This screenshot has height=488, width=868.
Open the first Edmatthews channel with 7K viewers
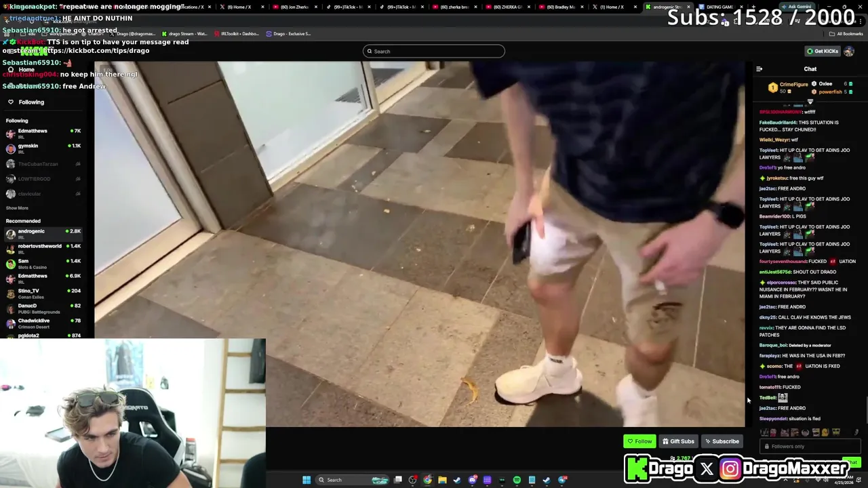click(43, 134)
